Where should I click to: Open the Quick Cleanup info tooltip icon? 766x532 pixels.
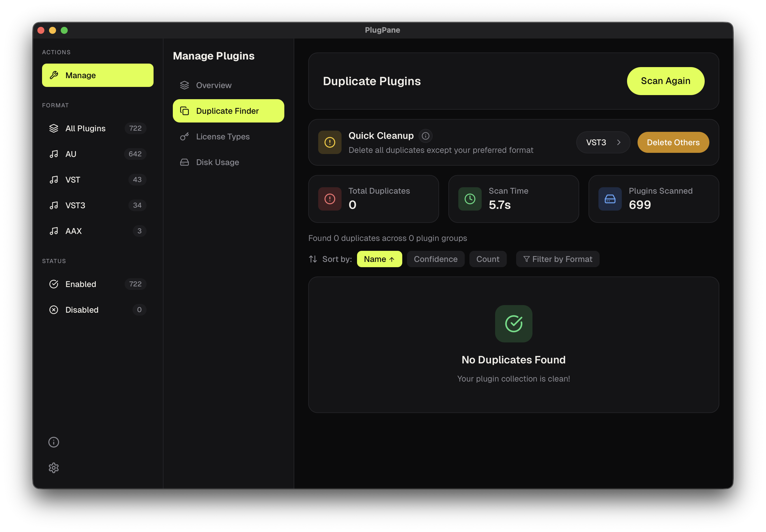(425, 136)
